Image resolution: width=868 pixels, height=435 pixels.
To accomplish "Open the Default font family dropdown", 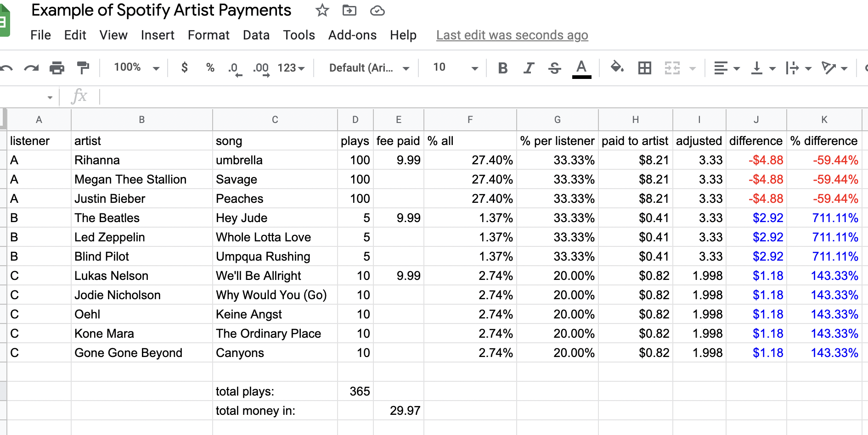I will pyautogui.click(x=369, y=68).
